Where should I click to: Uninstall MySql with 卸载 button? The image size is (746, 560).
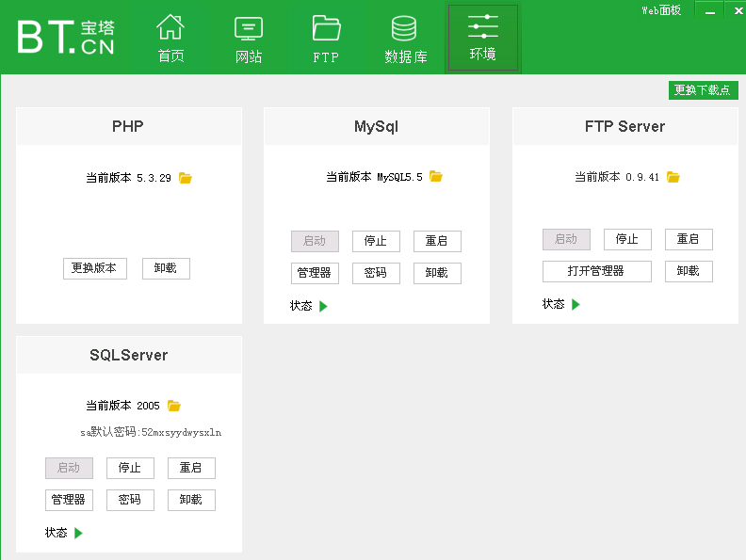437,273
